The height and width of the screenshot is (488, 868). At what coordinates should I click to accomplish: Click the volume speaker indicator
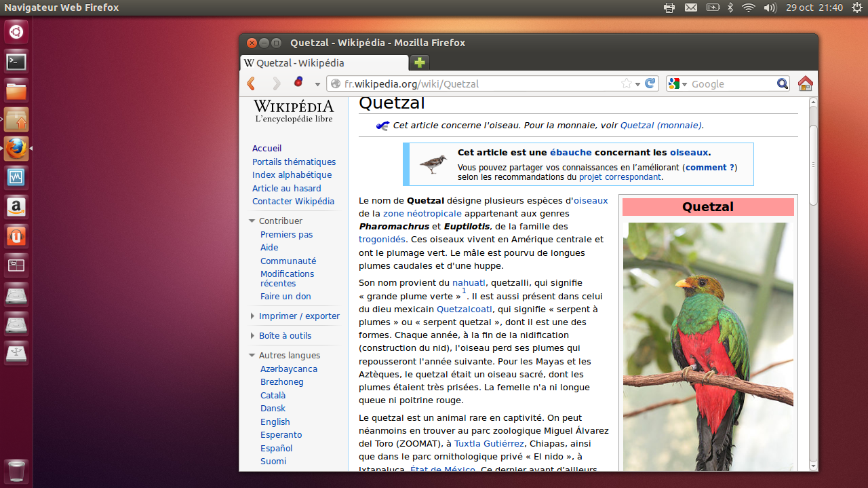point(770,7)
